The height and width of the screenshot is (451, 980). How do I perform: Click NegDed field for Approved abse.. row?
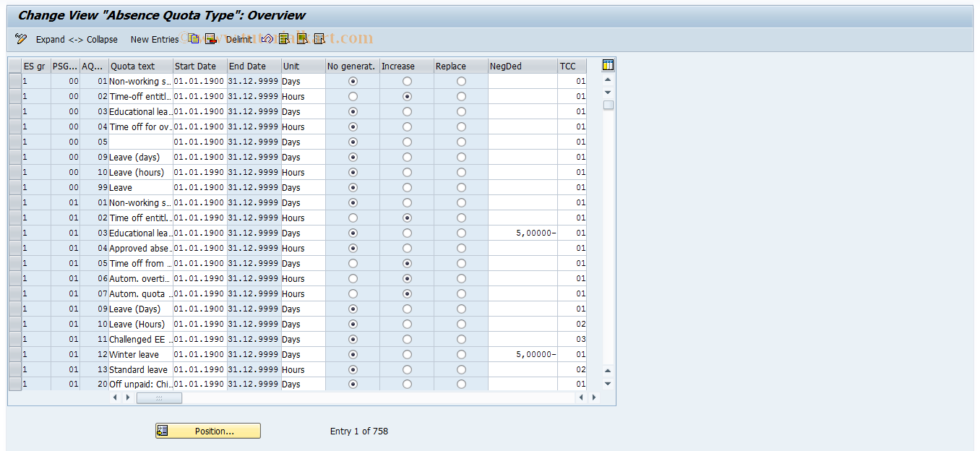click(x=523, y=248)
